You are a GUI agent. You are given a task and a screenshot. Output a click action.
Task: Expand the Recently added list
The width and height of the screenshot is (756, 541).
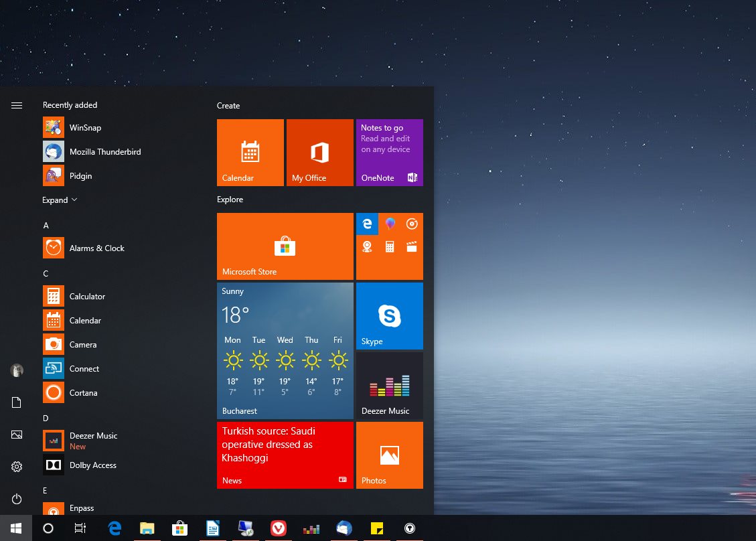point(60,200)
